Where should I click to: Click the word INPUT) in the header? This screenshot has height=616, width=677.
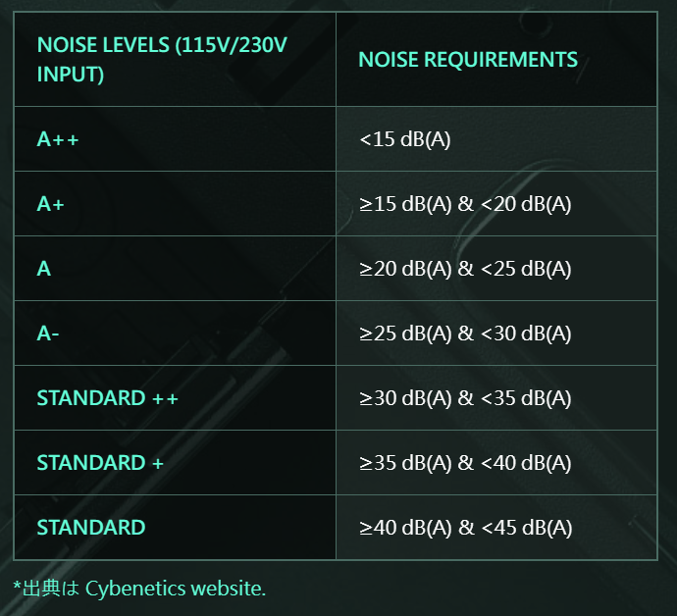[x=71, y=75]
